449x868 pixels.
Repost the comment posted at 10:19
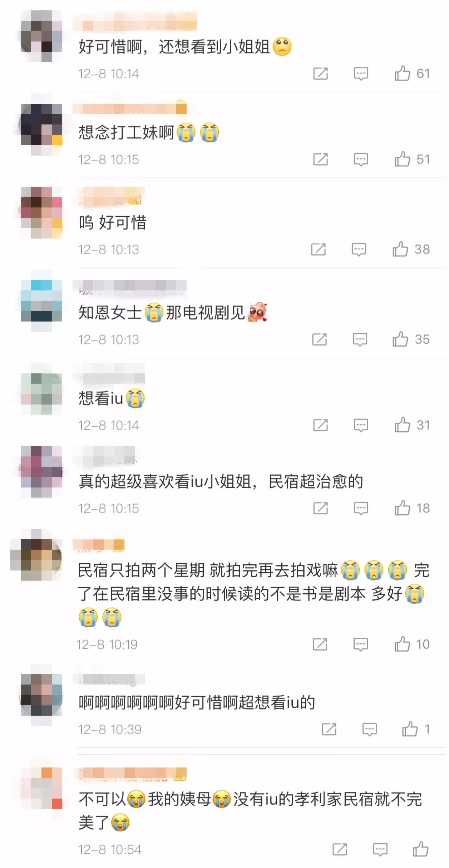click(x=320, y=644)
